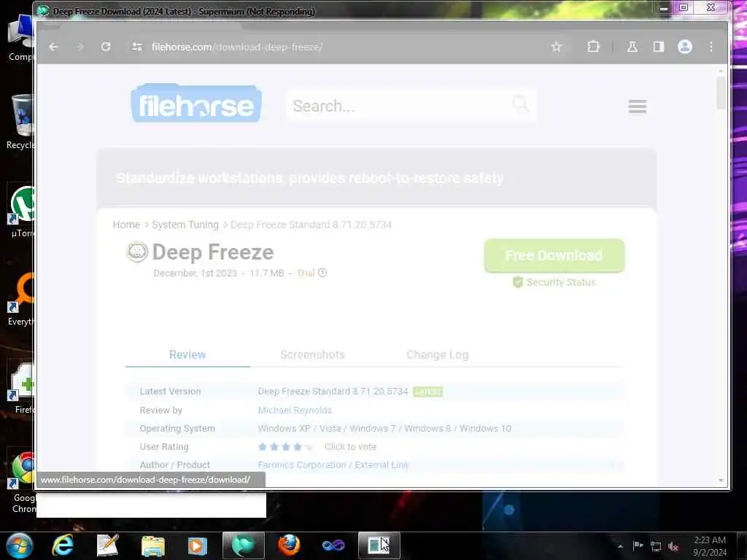This screenshot has height=560, width=747.
Task: Click the Trial license label
Action: pos(306,273)
